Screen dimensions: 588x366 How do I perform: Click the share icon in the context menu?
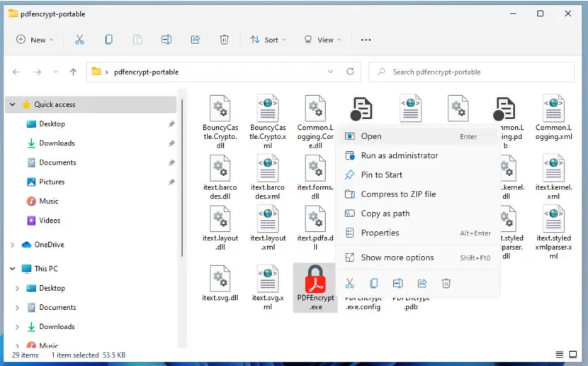(422, 284)
